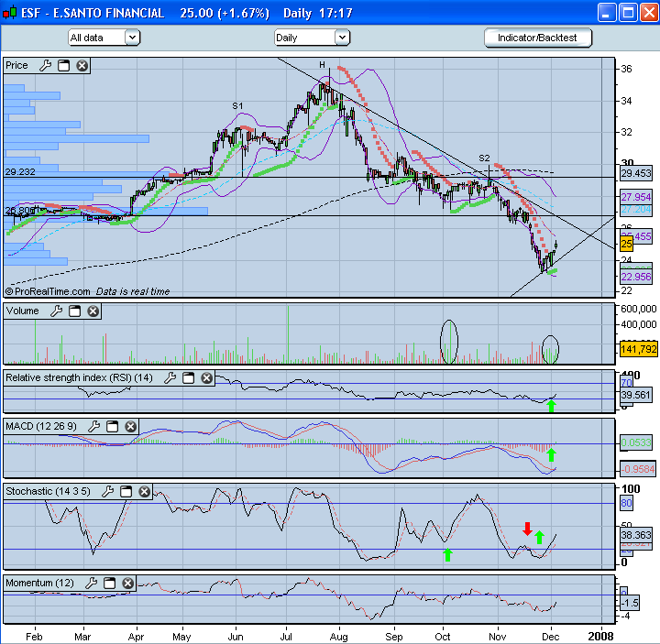
Task: Close the Volume panel
Action: point(93,311)
